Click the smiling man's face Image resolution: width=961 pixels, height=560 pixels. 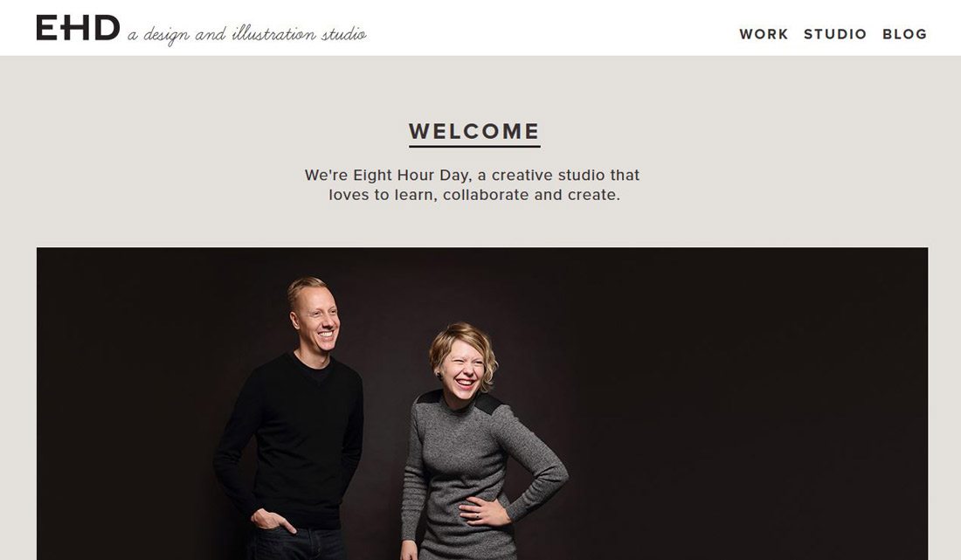click(x=319, y=321)
